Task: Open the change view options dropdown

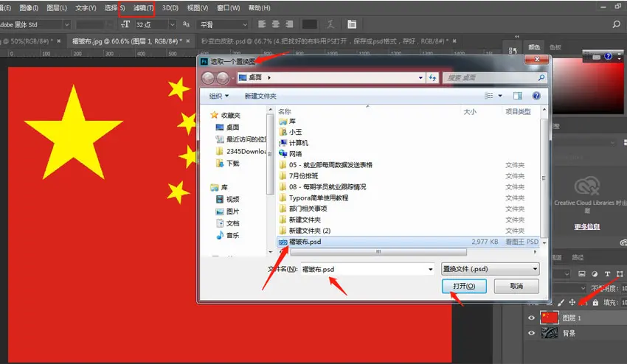Action: click(500, 96)
